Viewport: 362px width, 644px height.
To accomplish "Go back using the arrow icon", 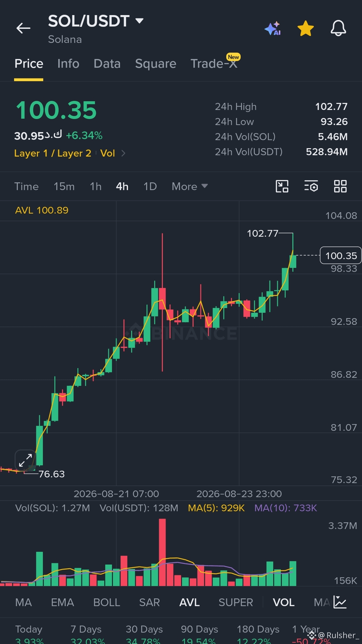I will coord(23,28).
